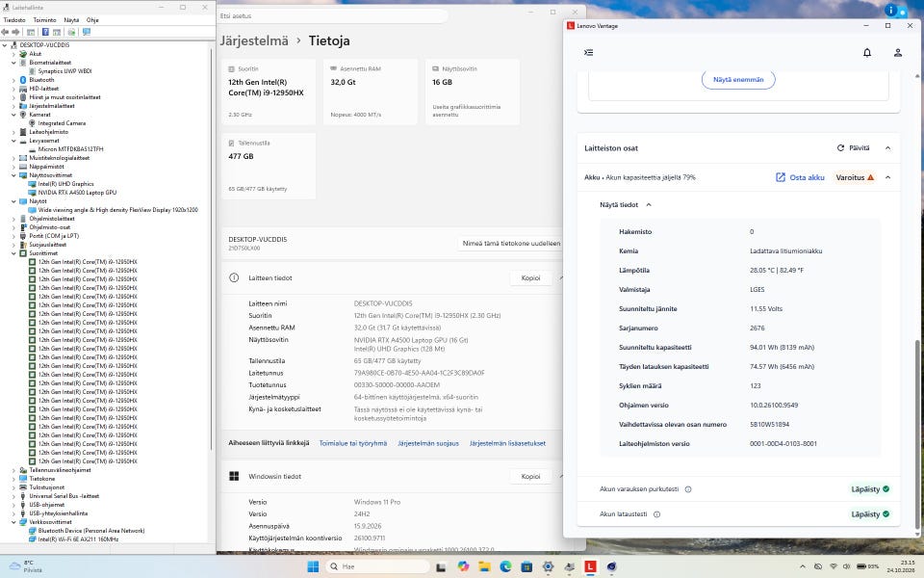Viewport: 924px width, 578px height.
Task: Click the Näytä enemmän button
Action: 738,80
